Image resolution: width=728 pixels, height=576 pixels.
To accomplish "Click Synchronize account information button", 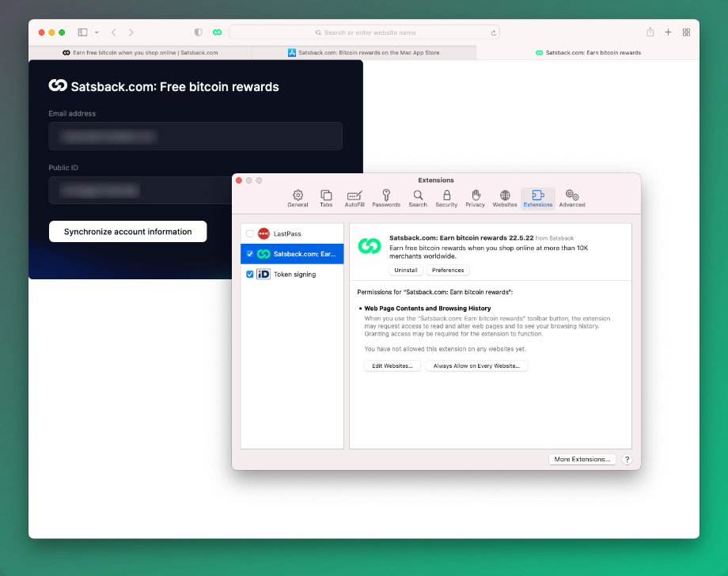I will [x=127, y=232].
